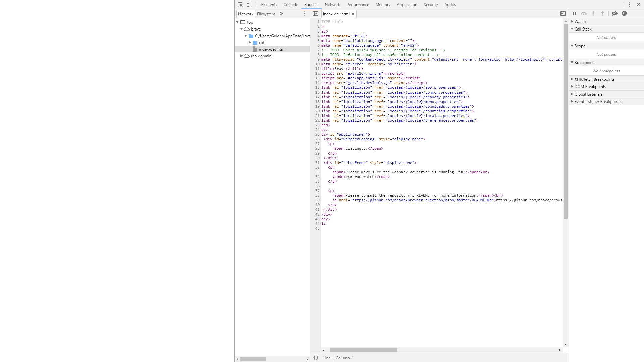Open navigator panel more options menu
This screenshot has width=644, height=362.
(x=305, y=14)
